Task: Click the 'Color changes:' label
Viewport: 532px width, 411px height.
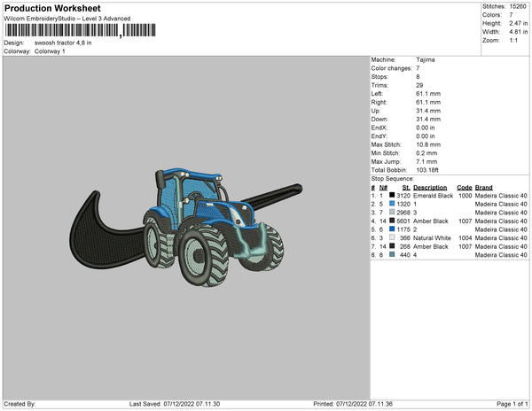Action: click(392, 68)
